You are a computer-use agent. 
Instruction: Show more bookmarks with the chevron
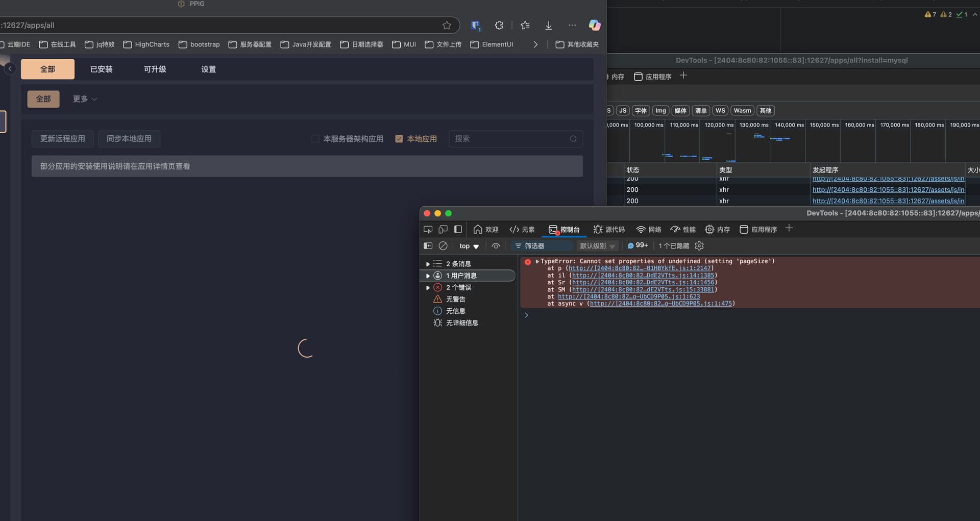[x=535, y=44]
